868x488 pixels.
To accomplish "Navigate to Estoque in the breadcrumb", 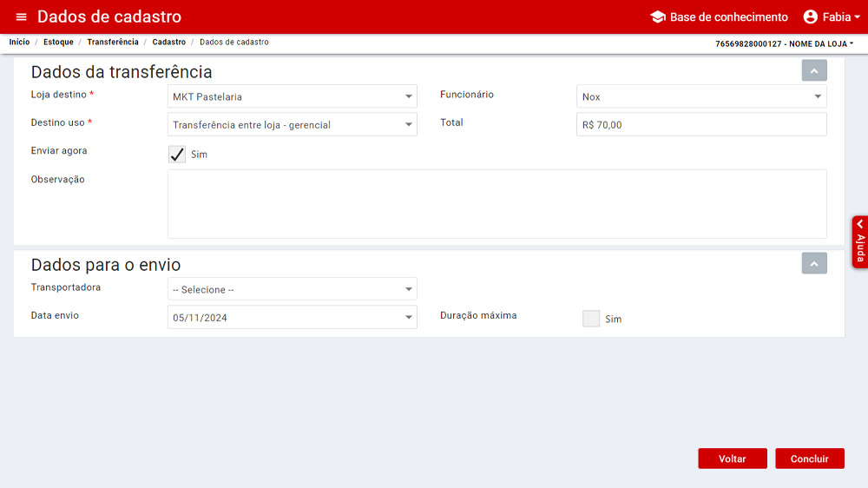I will pyautogui.click(x=58, y=43).
